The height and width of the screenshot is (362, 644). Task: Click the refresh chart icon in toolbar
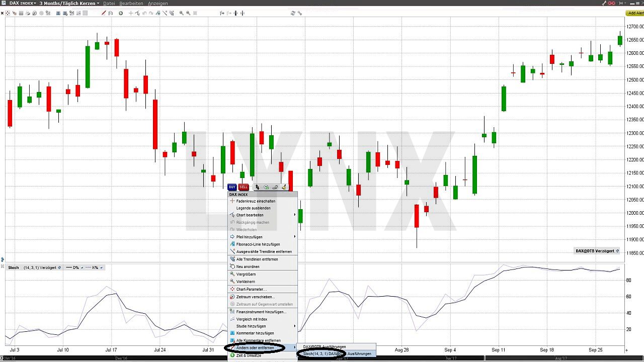click(293, 13)
